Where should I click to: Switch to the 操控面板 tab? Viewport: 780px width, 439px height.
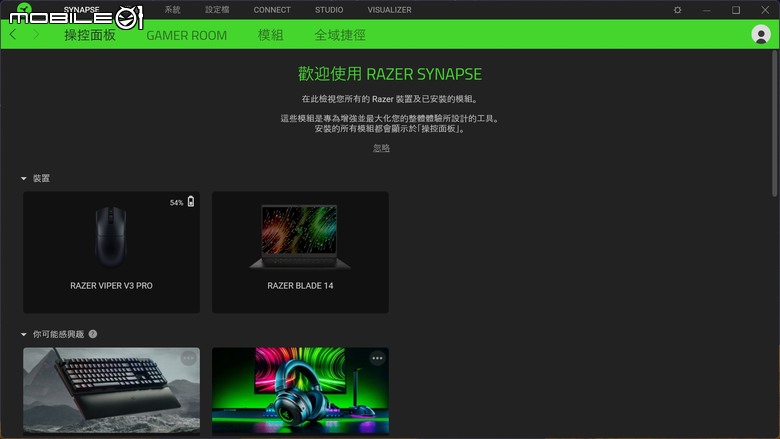click(x=90, y=35)
